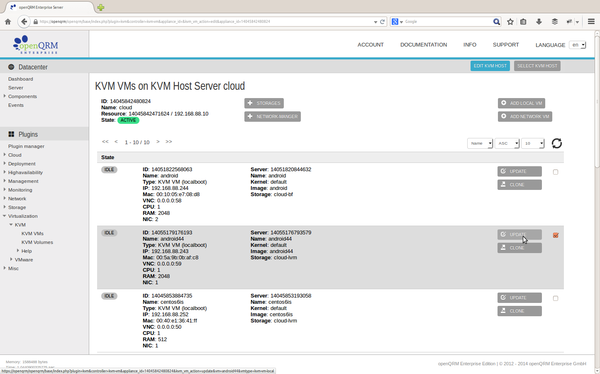Screen dimensions: 600x374
Task: Open the Firefox hamburger menu
Action: [x=591, y=22]
